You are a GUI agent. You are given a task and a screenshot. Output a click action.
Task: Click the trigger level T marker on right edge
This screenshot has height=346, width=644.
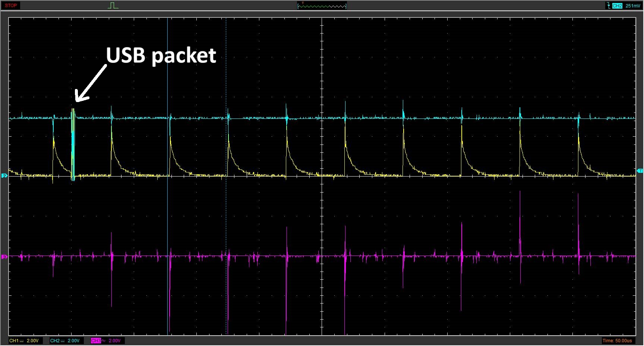[x=640, y=171]
